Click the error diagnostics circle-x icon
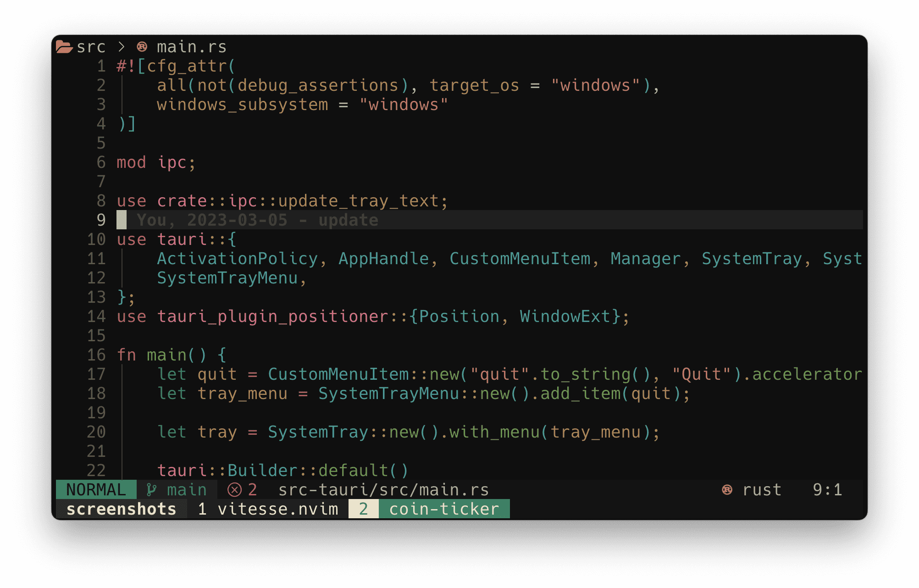The height and width of the screenshot is (588, 919). point(234,490)
